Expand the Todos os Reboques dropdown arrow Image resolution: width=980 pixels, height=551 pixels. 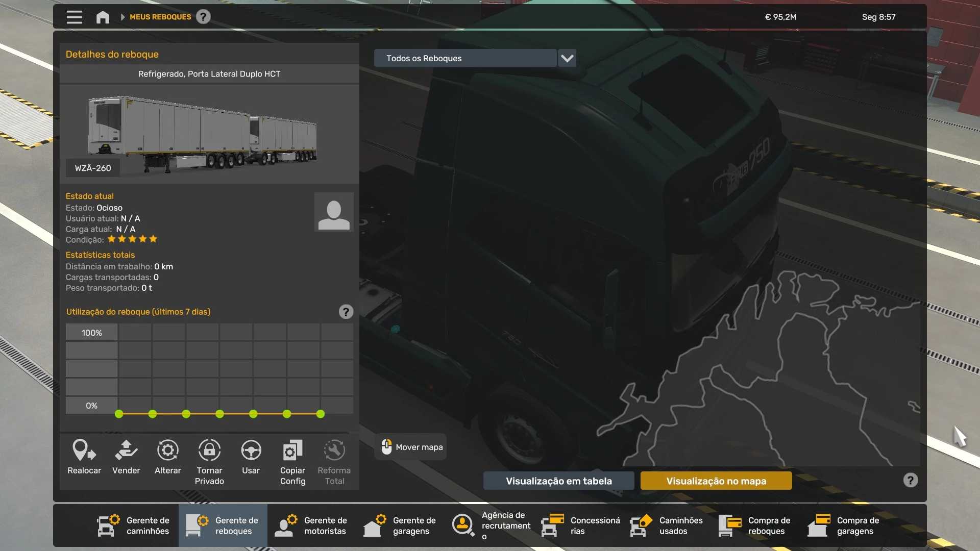pos(567,59)
